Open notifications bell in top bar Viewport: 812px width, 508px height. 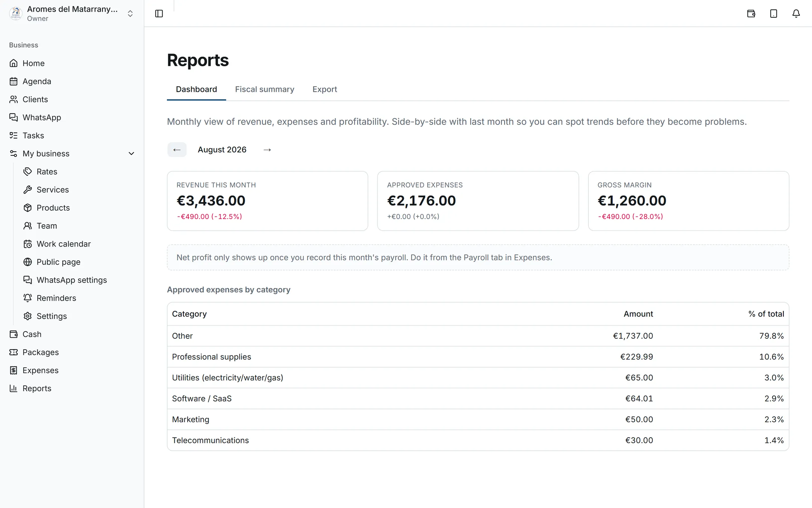click(x=796, y=14)
